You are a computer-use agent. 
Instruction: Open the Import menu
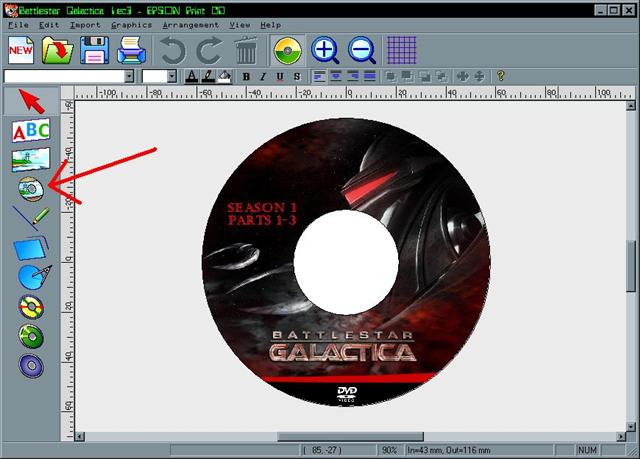[85, 25]
